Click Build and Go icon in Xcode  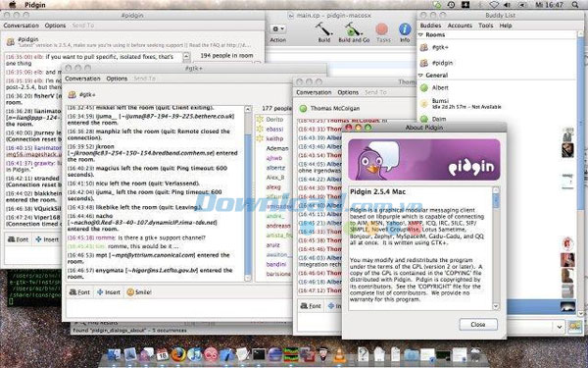pos(353,29)
